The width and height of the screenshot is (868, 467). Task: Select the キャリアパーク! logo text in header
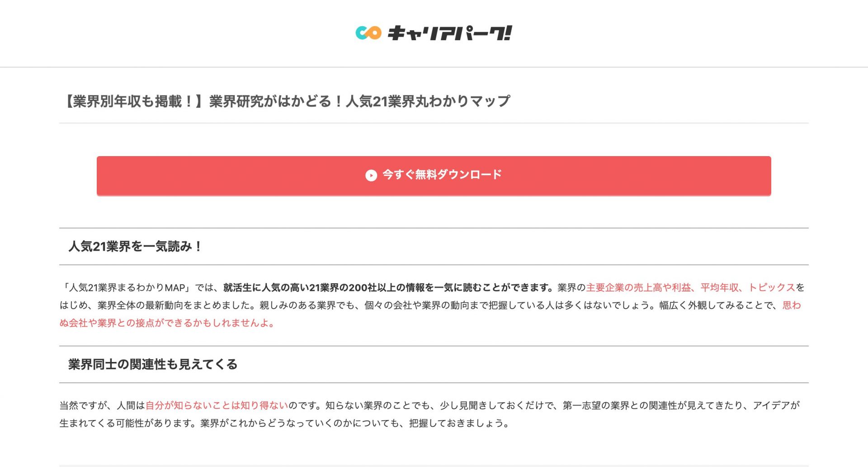tap(450, 33)
